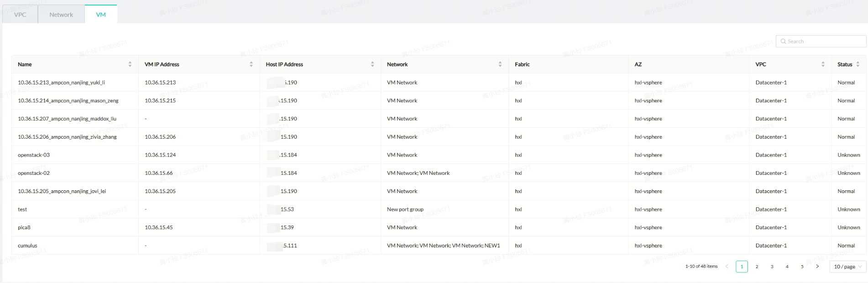Screen dimensions: 868x283
Task: Switch to the VPC tab
Action: click(20, 15)
